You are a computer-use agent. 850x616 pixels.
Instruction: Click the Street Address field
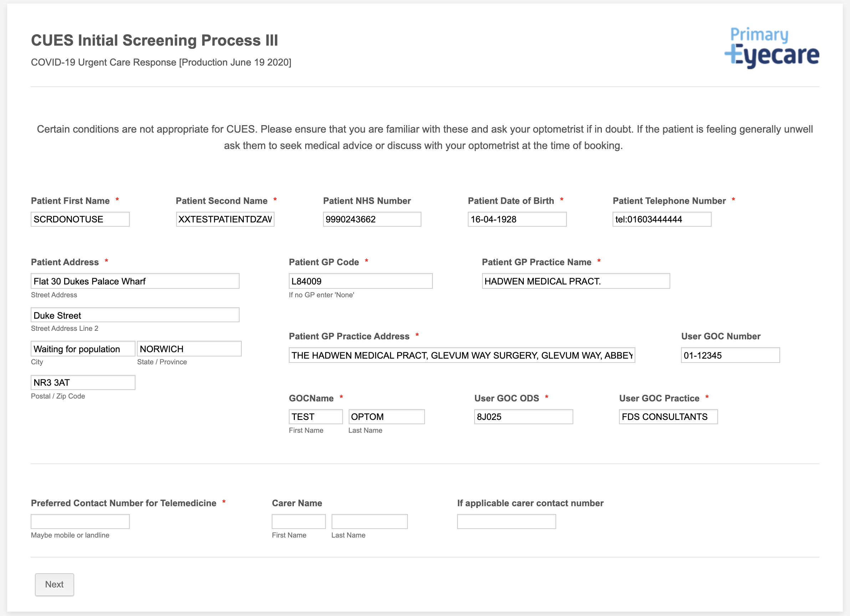135,281
